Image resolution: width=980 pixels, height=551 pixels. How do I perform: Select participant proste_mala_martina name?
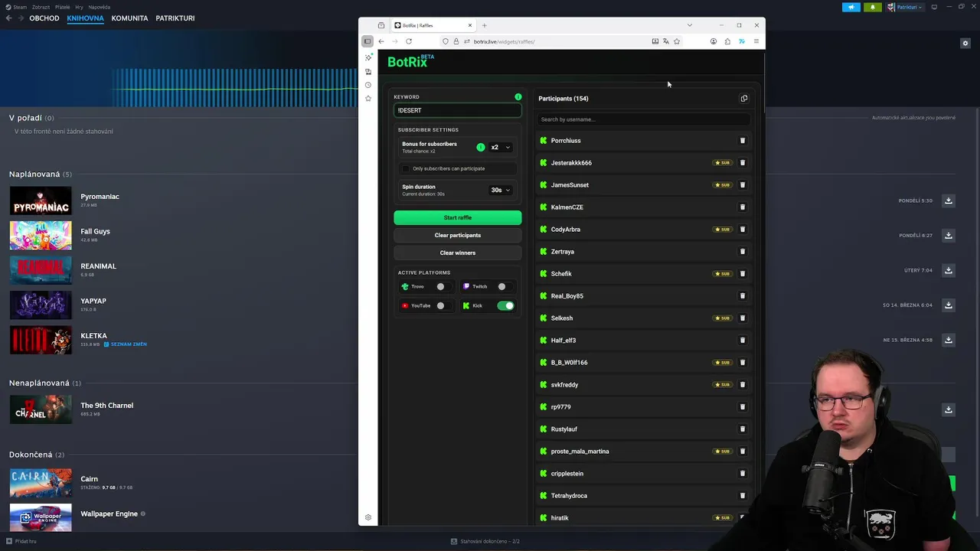coord(580,452)
